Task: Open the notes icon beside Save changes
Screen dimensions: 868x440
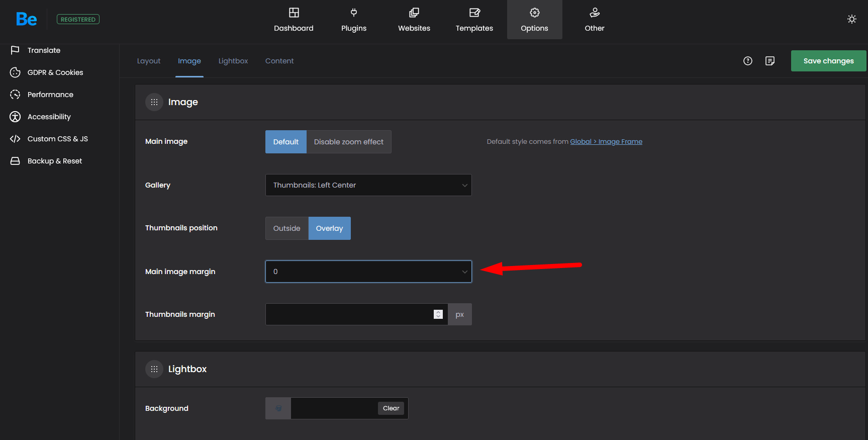Action: coord(770,61)
